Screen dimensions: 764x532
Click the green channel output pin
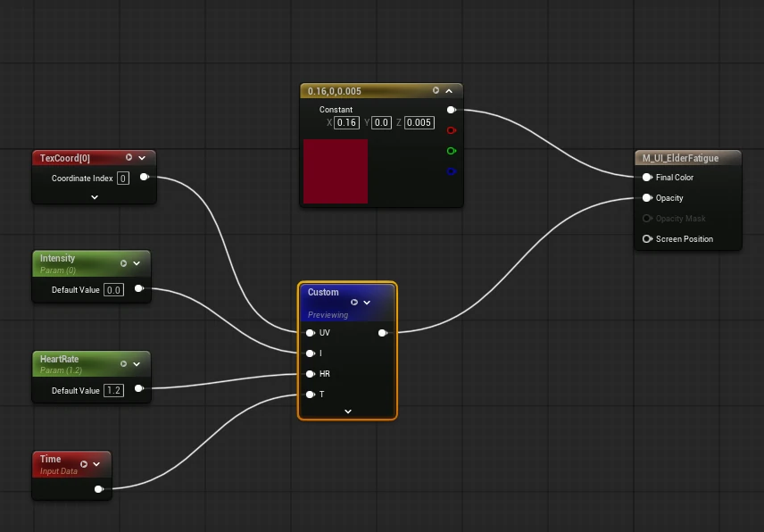tap(452, 151)
